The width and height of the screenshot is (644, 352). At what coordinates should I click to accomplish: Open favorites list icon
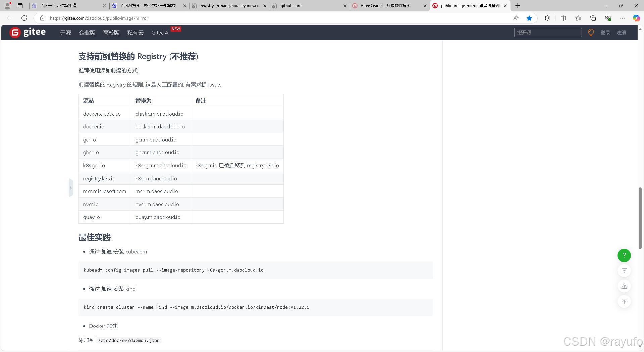tap(578, 18)
